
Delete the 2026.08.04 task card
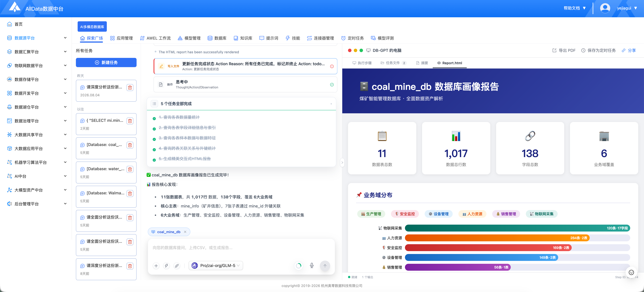pos(130,87)
